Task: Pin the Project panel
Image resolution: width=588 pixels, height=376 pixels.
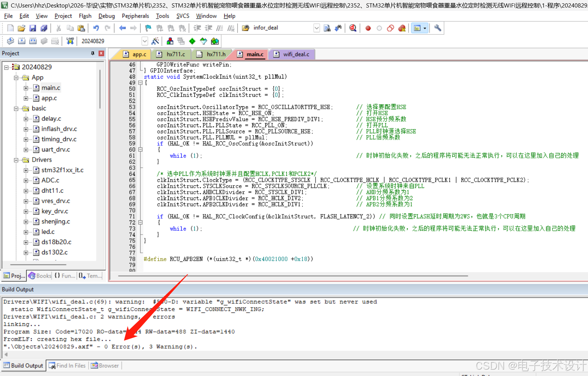Action: [93, 54]
